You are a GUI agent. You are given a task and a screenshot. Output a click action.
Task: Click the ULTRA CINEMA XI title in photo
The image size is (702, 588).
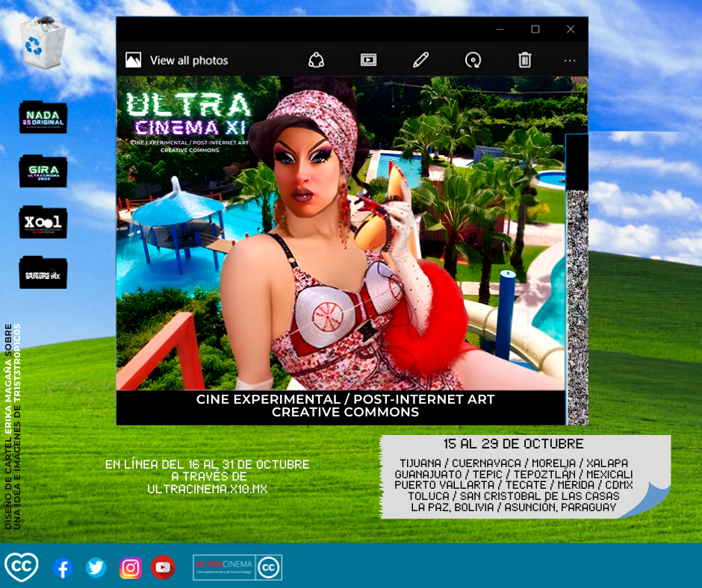coord(188,113)
